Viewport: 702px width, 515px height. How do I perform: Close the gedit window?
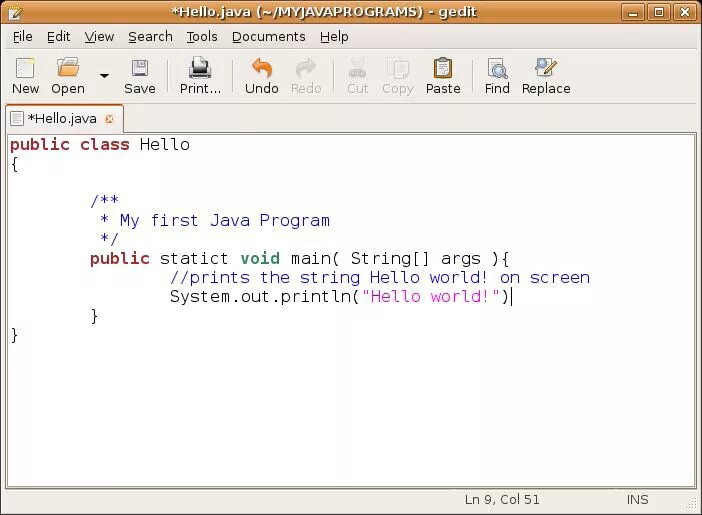(685, 13)
